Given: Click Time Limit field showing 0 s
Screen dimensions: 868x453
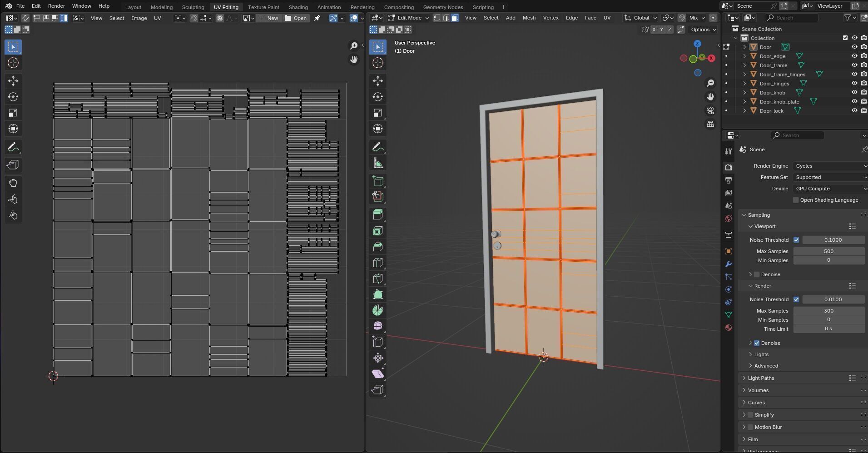Looking at the screenshot, I should (x=828, y=329).
